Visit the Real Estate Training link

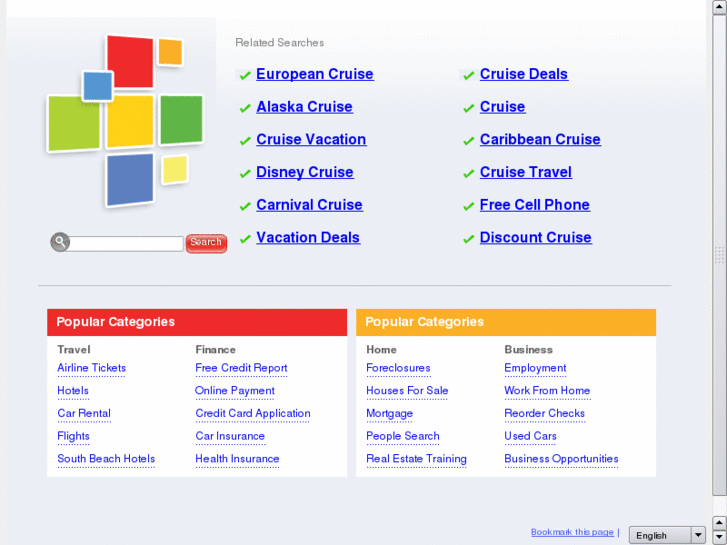point(416,459)
